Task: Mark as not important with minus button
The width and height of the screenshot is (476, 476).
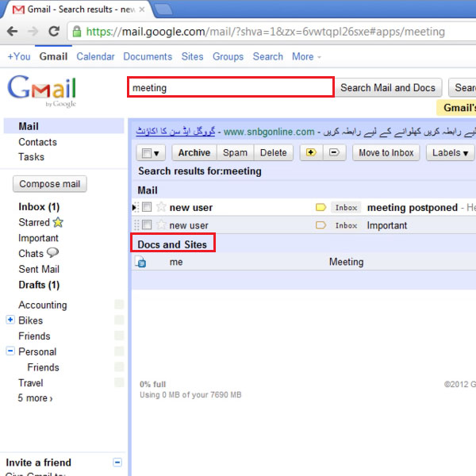Action: click(x=334, y=152)
